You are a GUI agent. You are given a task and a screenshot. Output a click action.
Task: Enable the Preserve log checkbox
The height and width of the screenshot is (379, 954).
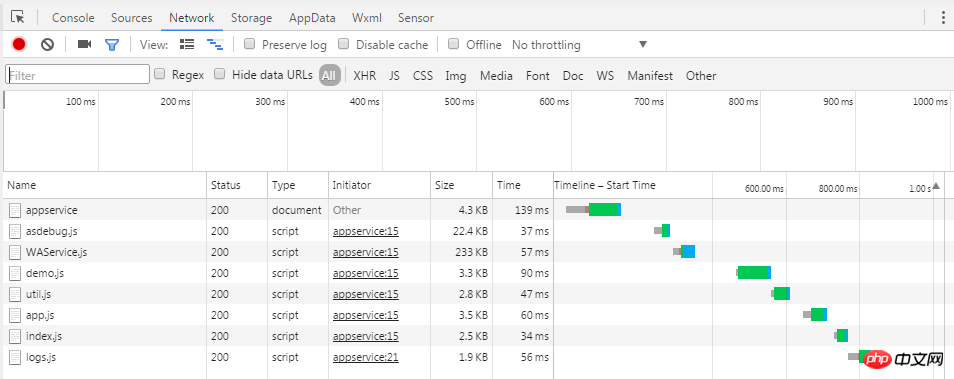coord(249,44)
